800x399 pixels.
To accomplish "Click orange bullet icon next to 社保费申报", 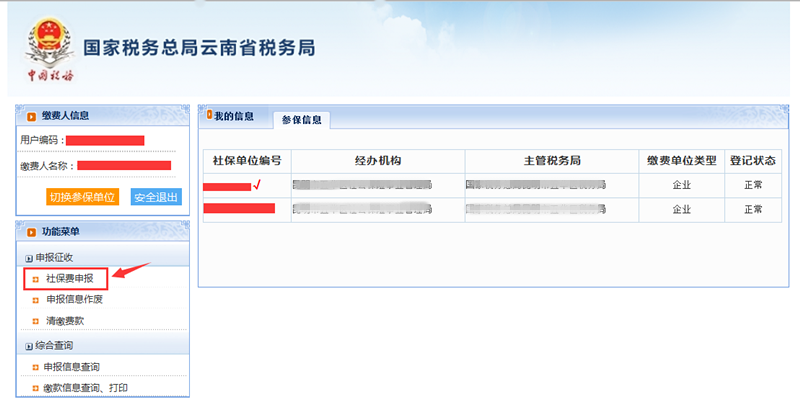I will coord(35,280).
